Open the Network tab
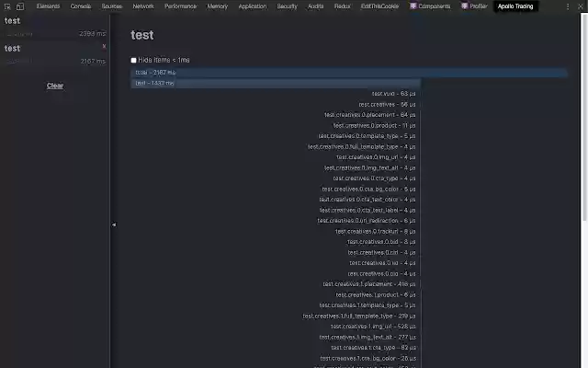This screenshot has width=588, height=368. coord(143,6)
